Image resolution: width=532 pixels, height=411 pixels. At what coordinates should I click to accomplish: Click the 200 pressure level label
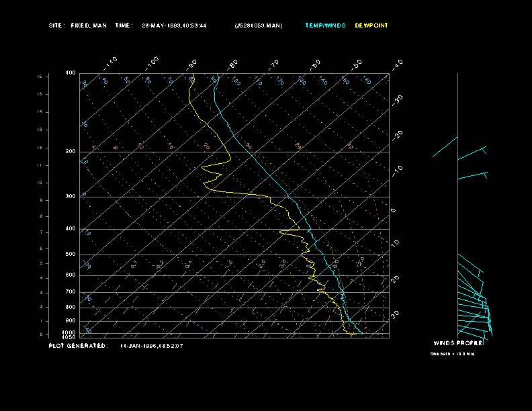coord(71,152)
